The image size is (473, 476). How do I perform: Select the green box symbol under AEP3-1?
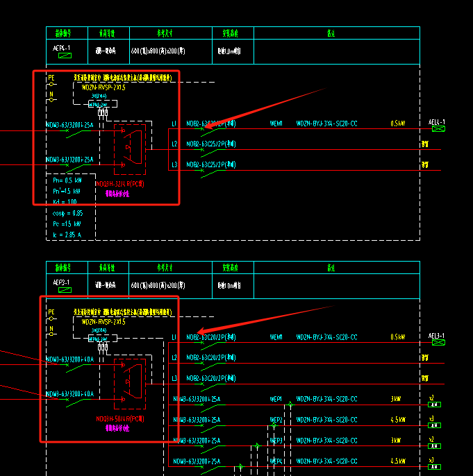(x=65, y=290)
